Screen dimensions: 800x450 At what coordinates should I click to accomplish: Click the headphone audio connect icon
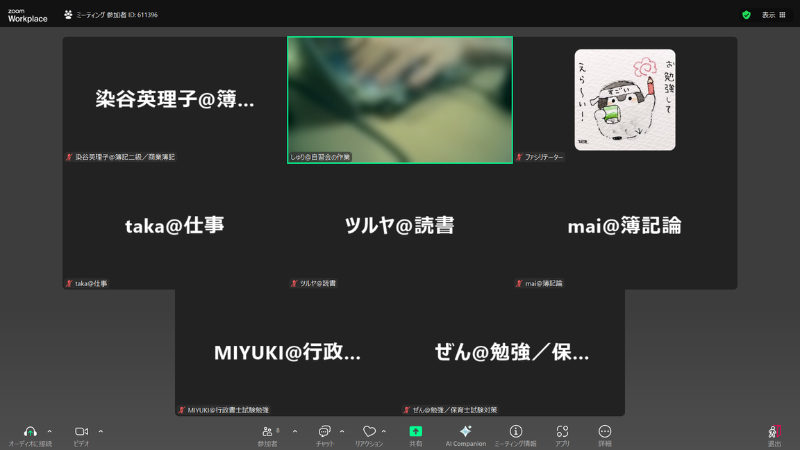click(x=30, y=432)
